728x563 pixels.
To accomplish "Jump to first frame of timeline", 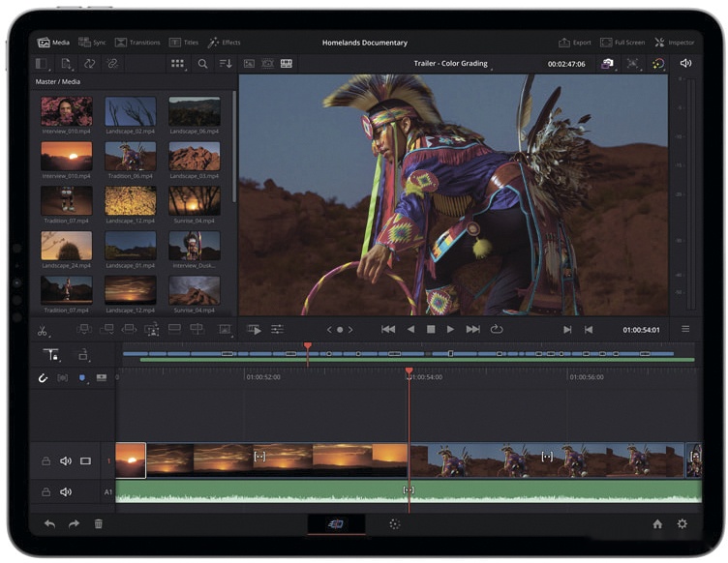I will pyautogui.click(x=388, y=329).
